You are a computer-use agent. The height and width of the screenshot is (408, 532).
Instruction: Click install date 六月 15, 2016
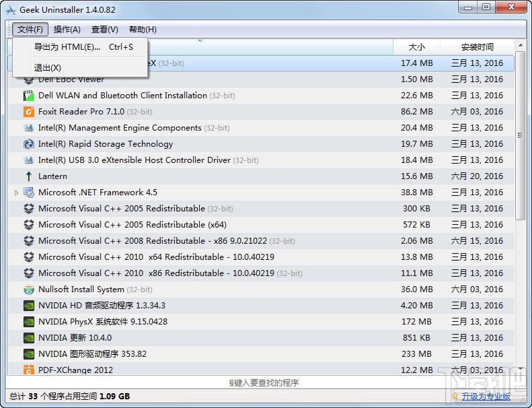(477, 241)
